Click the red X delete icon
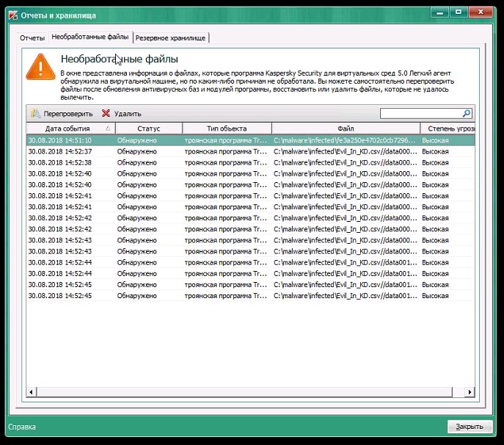504x445 pixels. click(x=106, y=113)
